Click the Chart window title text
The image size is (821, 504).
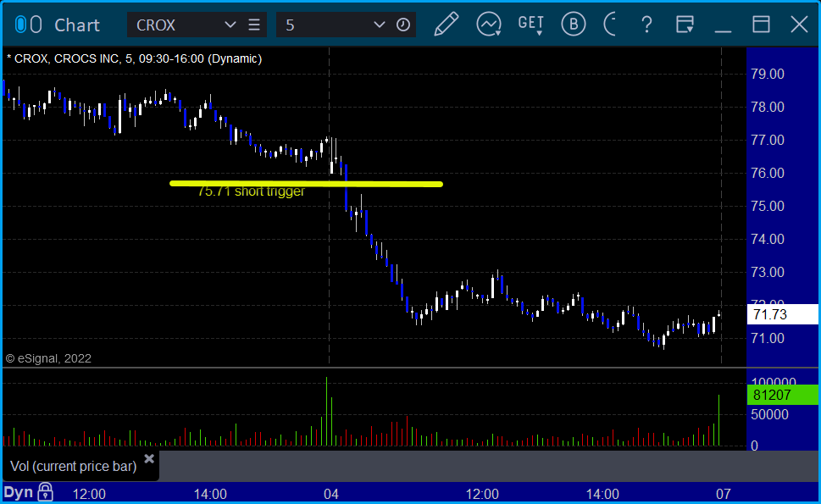(x=77, y=25)
